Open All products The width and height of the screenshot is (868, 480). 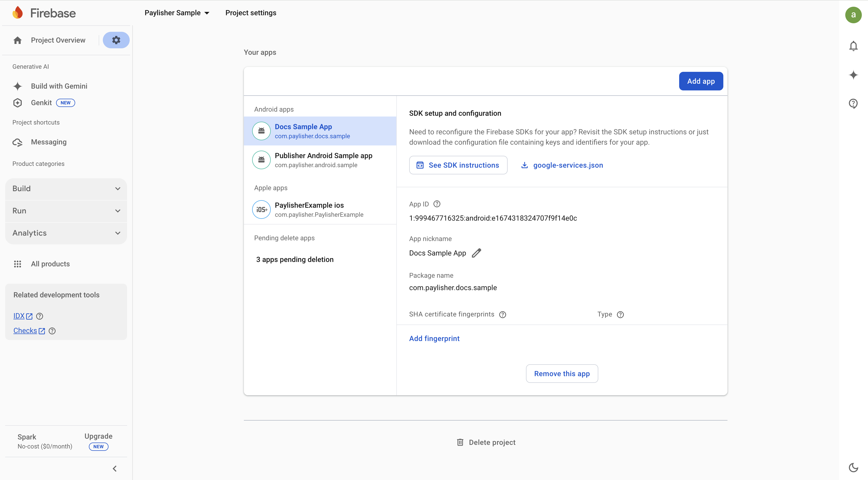tap(50, 264)
